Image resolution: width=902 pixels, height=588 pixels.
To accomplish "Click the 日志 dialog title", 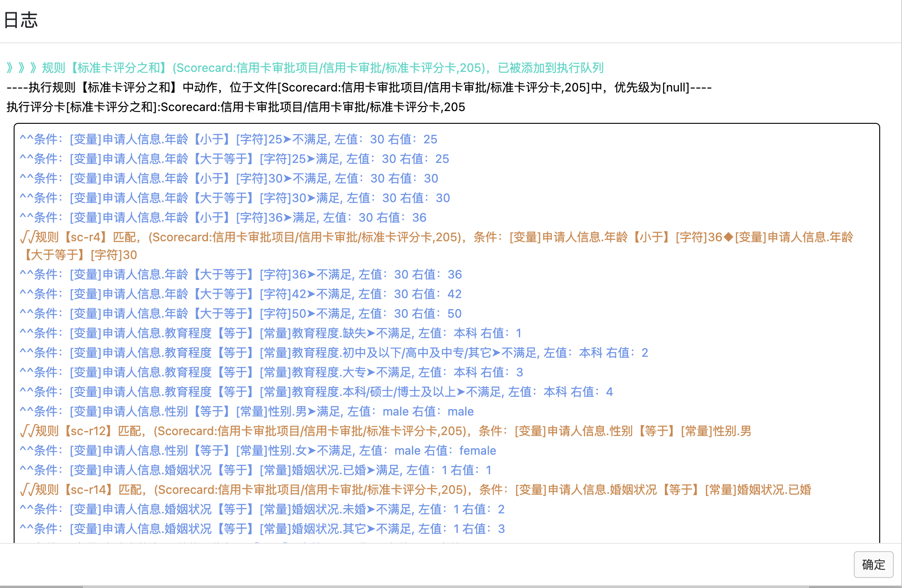I will (21, 20).
